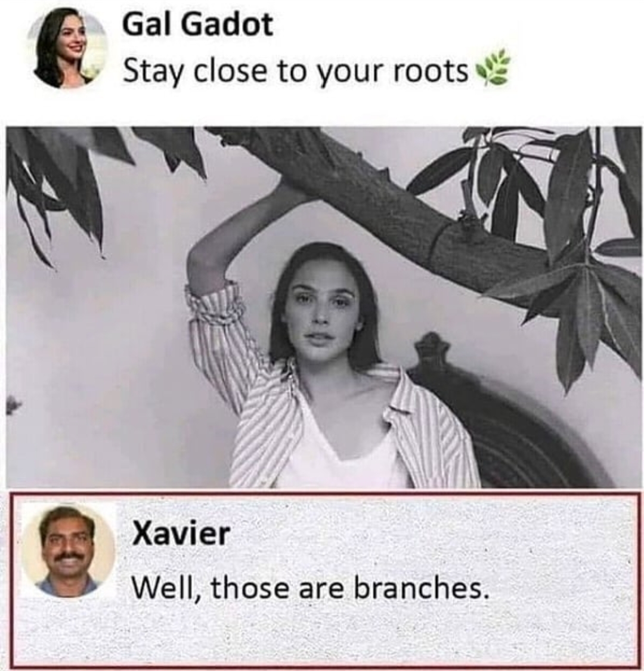Click the "Xavier" commenter name
The width and height of the screenshot is (644, 671).
pyautogui.click(x=181, y=533)
